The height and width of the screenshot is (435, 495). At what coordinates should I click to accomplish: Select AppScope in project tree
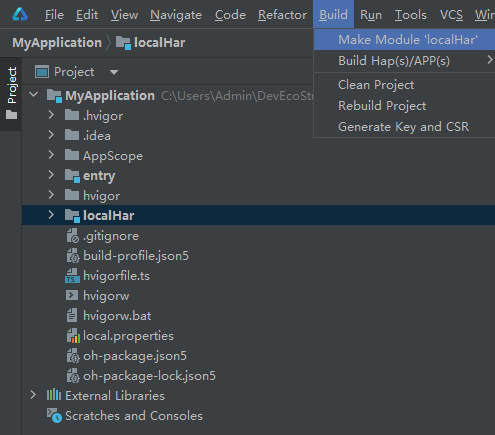113,156
